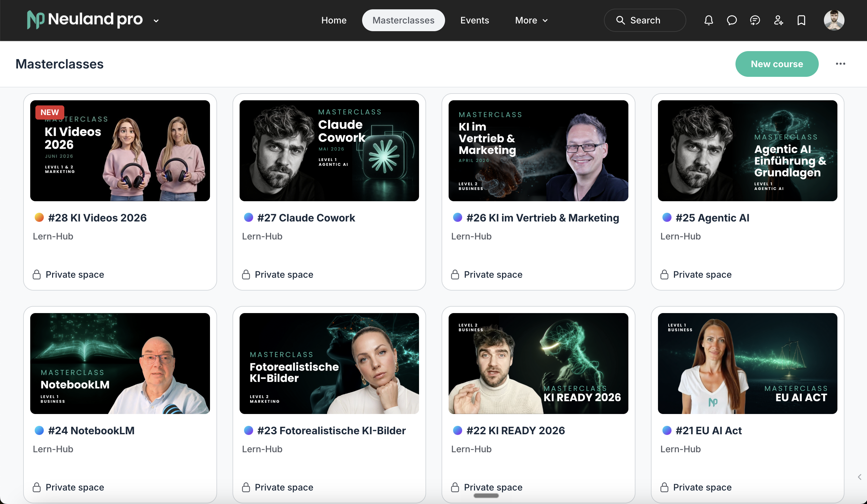Click the lock icon on #27 Claude Cowork card
Image resolution: width=867 pixels, height=504 pixels.
(246, 274)
